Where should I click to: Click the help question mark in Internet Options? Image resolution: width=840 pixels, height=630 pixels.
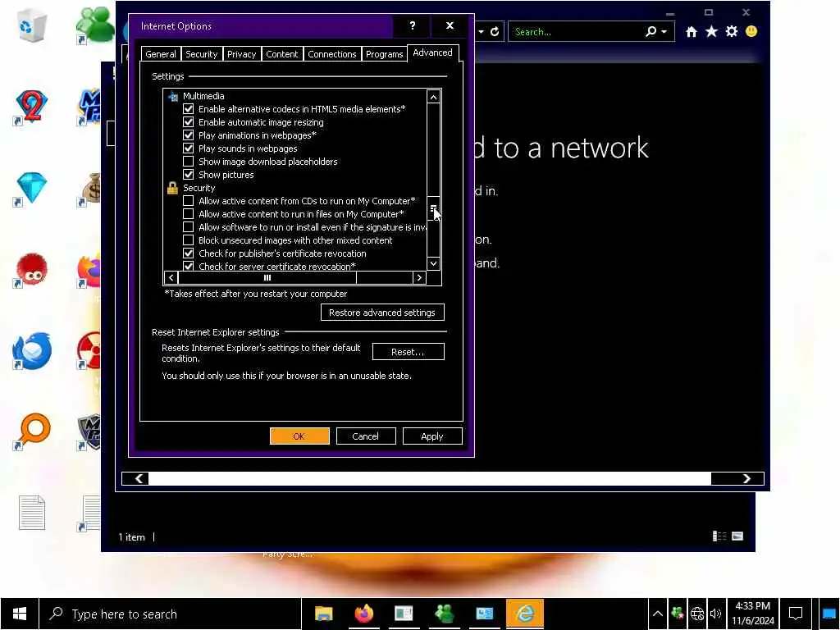[412, 25]
